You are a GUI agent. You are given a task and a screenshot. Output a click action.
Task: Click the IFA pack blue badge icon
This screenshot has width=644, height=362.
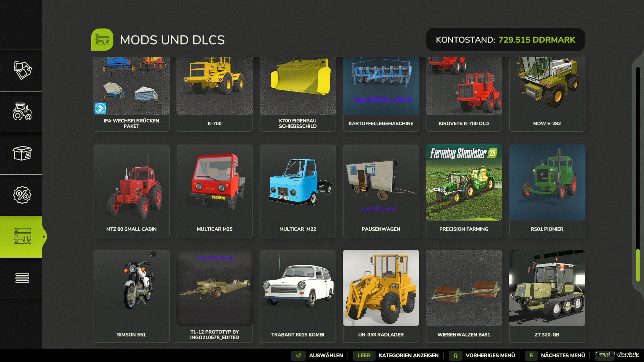tap(100, 108)
